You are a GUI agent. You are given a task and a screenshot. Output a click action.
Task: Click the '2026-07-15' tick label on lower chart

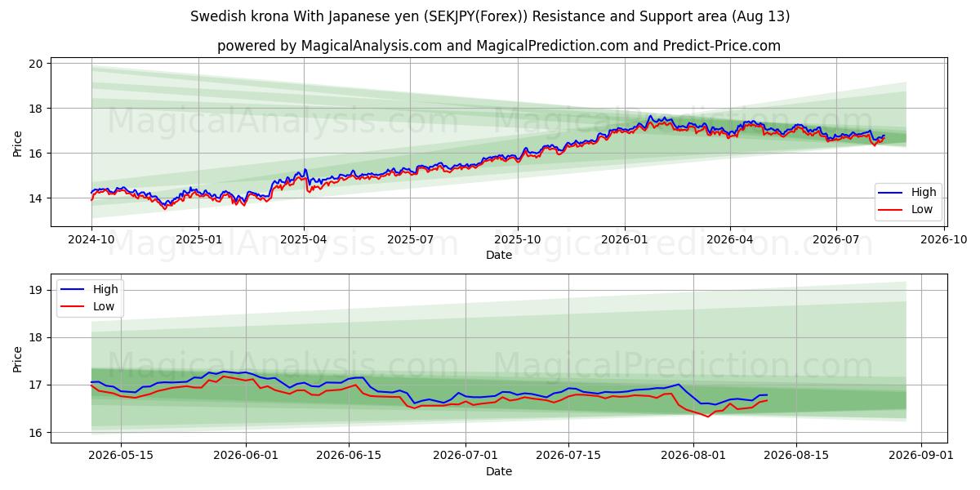click(568, 457)
